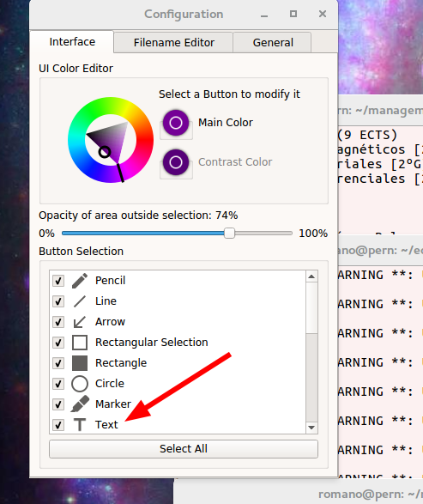The height and width of the screenshot is (504, 423).
Task: Select the Rectangular Selection label
Action: pos(152,343)
